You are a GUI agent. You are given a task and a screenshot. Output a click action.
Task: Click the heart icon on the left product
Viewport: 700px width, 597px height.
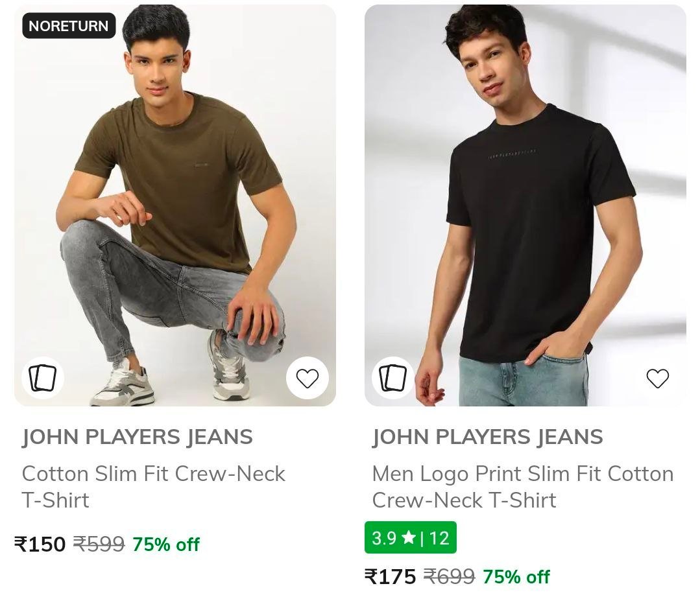308,377
